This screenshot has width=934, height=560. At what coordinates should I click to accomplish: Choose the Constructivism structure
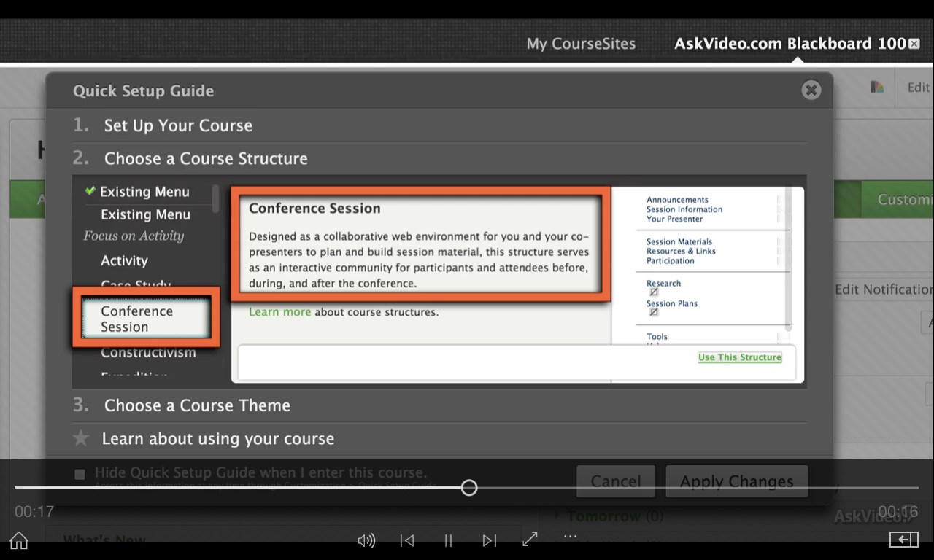pyautogui.click(x=148, y=352)
